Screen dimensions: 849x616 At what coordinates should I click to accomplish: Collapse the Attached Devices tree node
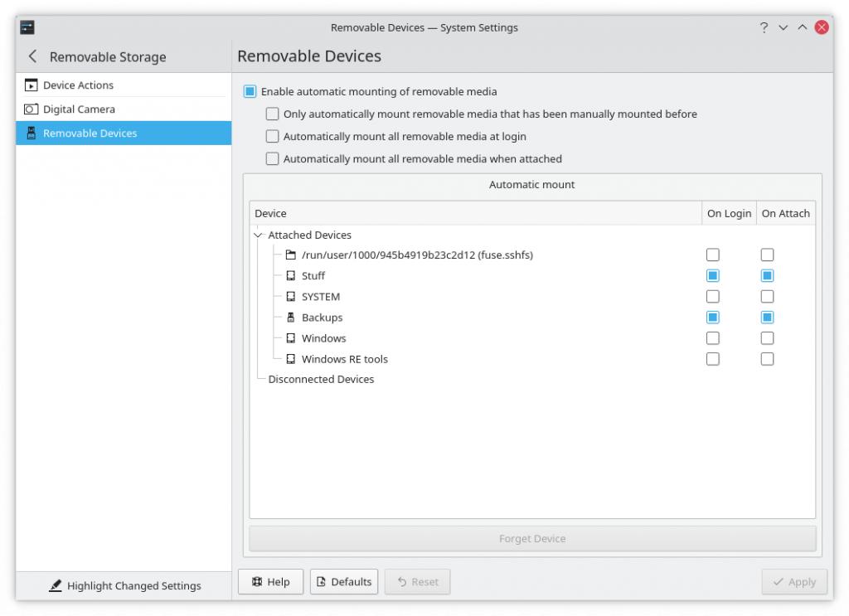(x=258, y=235)
